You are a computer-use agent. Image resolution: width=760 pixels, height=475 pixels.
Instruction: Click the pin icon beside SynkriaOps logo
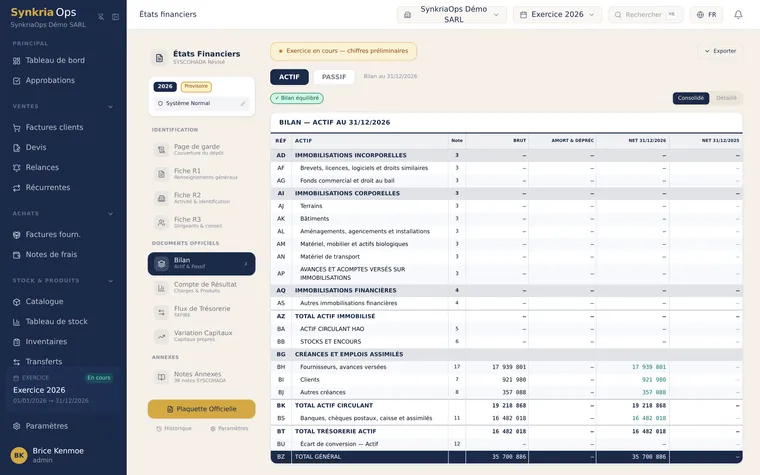pyautogui.click(x=101, y=16)
